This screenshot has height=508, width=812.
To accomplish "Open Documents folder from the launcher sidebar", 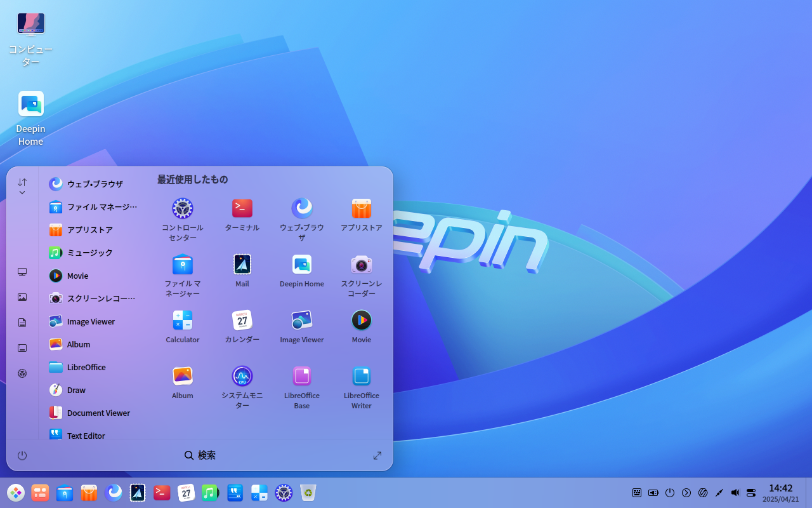I will click(22, 323).
